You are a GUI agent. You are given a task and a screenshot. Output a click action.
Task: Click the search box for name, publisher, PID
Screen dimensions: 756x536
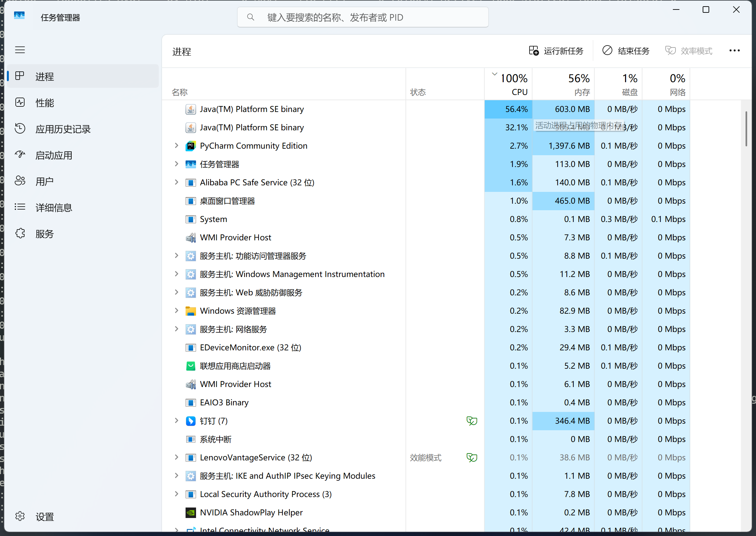point(363,17)
